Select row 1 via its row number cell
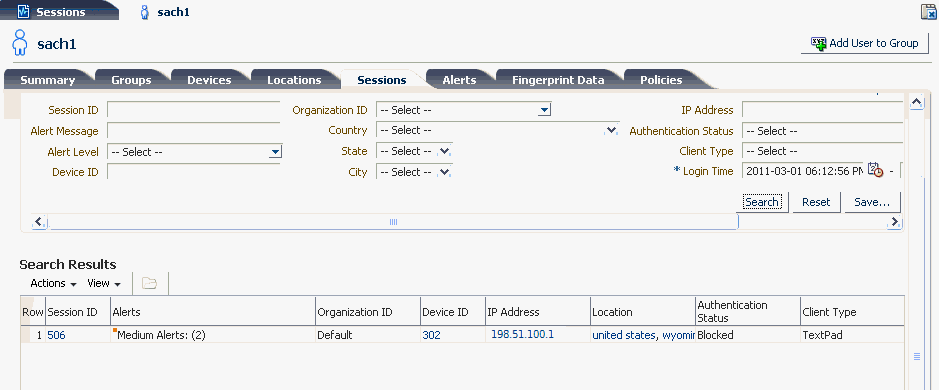 pos(33,335)
